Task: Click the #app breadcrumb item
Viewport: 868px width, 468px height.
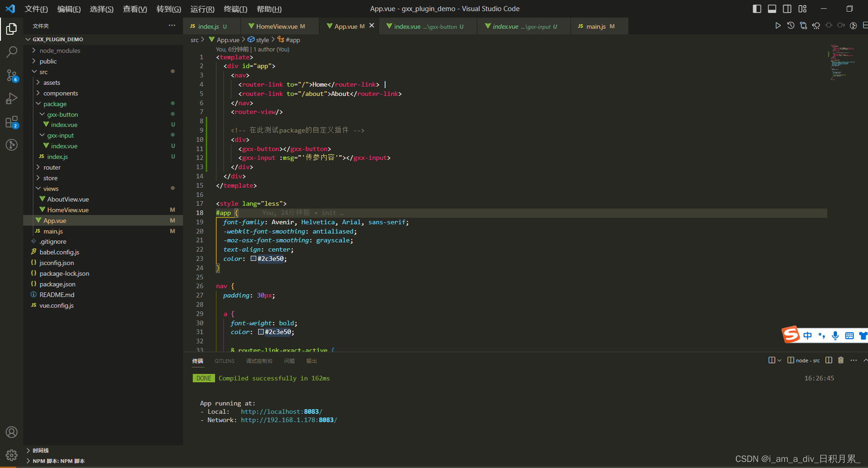Action: click(x=289, y=40)
